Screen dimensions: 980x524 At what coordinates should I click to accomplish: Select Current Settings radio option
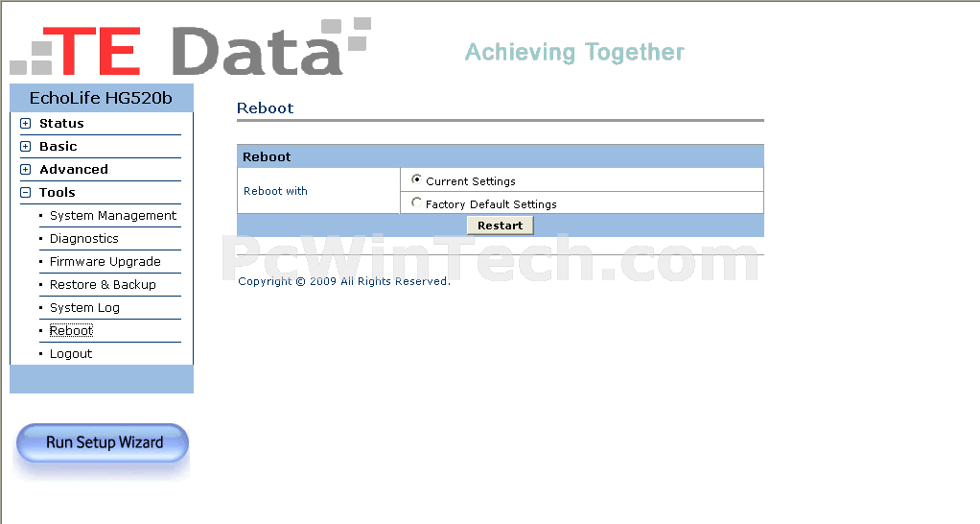416,179
